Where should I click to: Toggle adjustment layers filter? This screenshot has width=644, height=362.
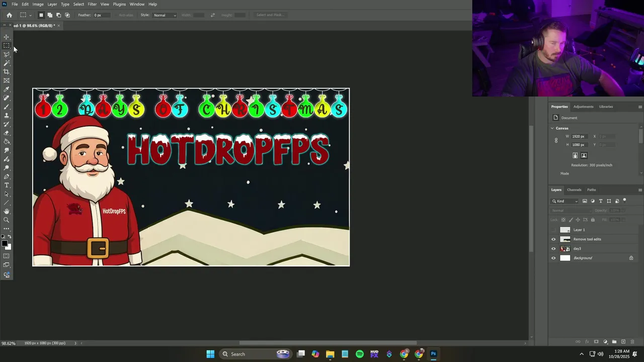click(593, 201)
